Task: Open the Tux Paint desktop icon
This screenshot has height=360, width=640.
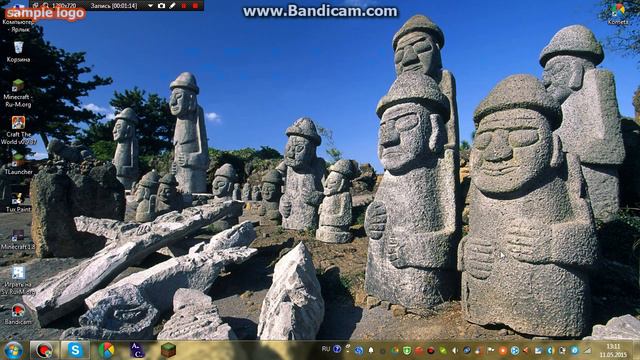Action: coord(18,202)
